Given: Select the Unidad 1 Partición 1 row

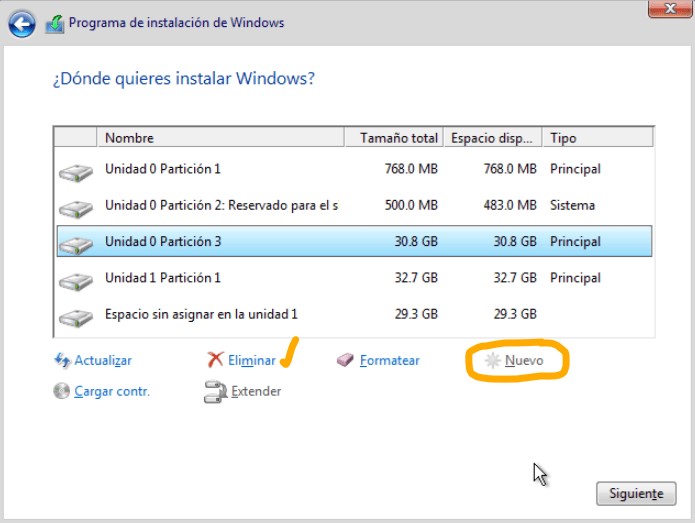Looking at the screenshot, I should pyautogui.click(x=354, y=278).
